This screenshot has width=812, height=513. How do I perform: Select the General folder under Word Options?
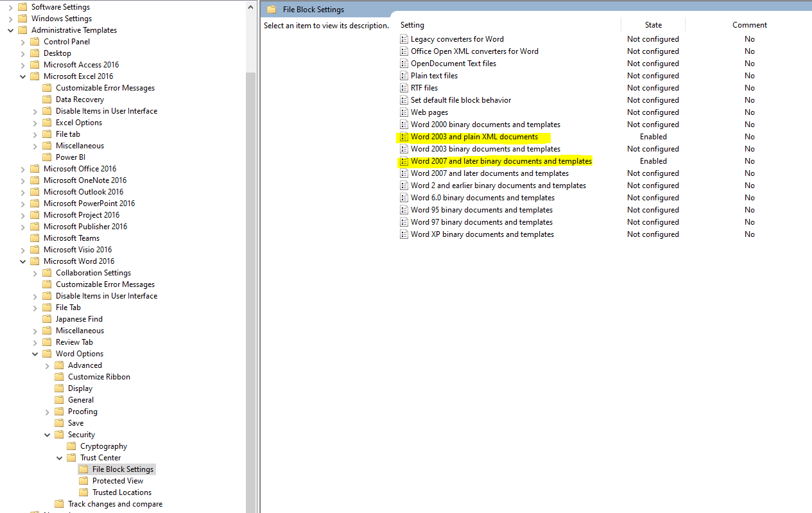point(81,400)
